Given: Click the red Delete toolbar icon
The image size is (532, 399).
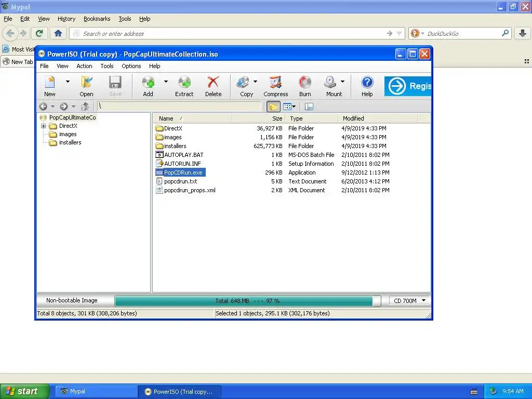Looking at the screenshot, I should 213,86.
